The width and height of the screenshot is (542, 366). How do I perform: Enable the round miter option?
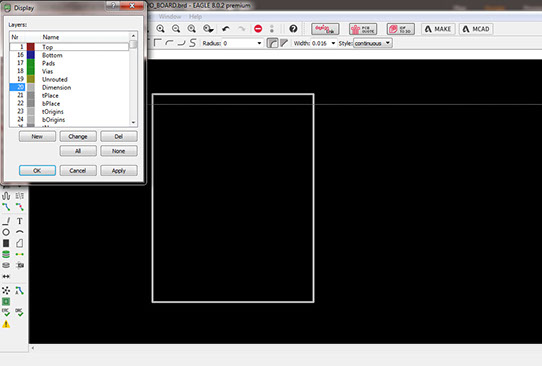click(272, 43)
